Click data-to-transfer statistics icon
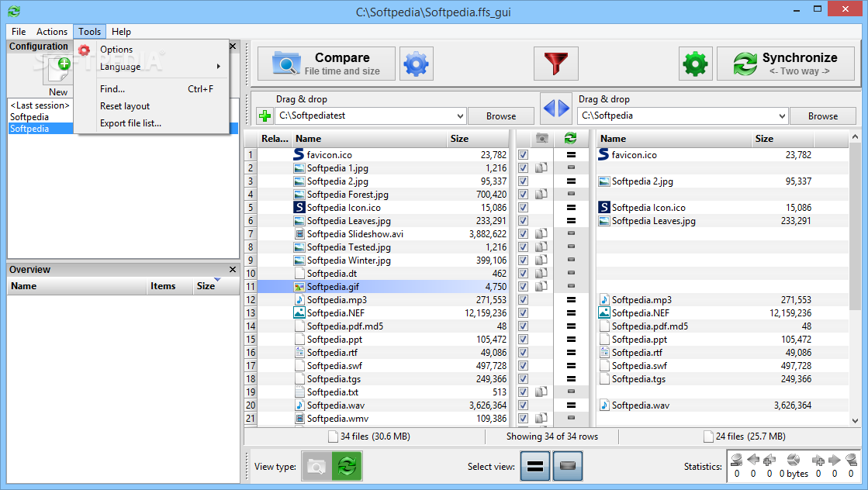 794,460
